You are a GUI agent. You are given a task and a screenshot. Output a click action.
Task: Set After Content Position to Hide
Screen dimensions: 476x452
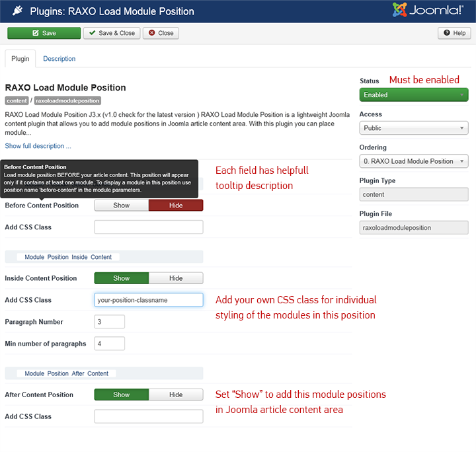pos(176,395)
